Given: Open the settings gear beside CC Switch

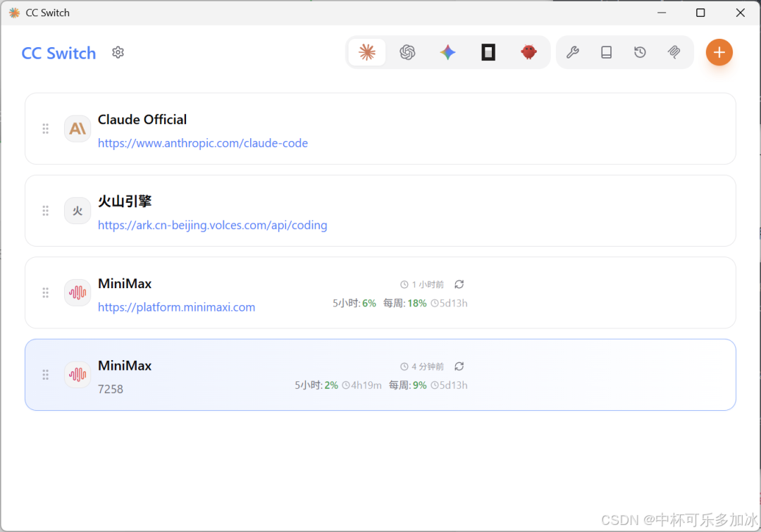Looking at the screenshot, I should tap(118, 52).
